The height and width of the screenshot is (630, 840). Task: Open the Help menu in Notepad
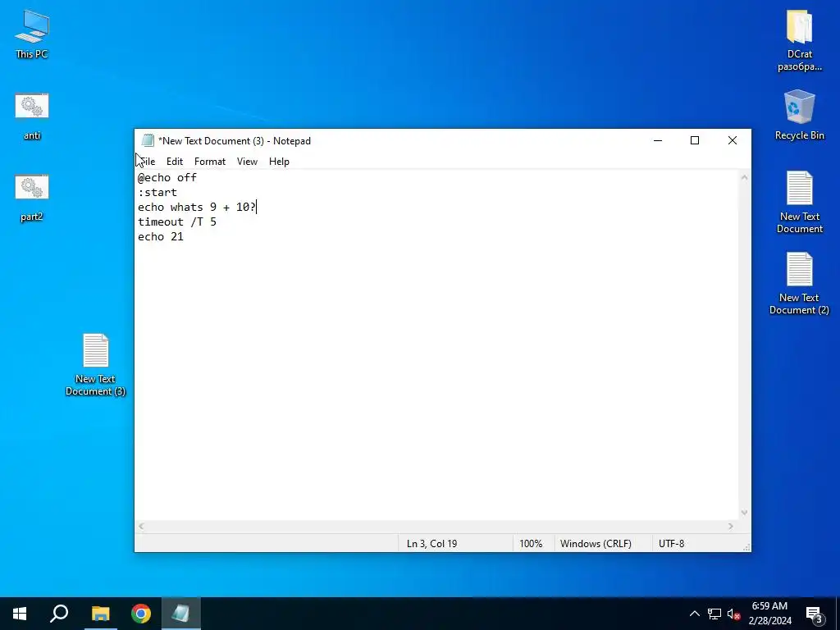279,162
